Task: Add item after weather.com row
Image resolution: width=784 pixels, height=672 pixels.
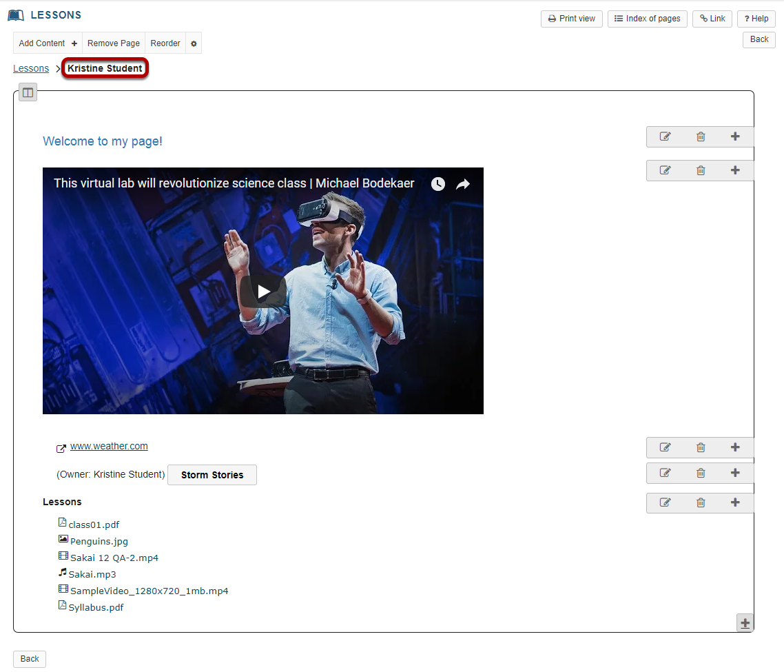Action: (x=735, y=447)
